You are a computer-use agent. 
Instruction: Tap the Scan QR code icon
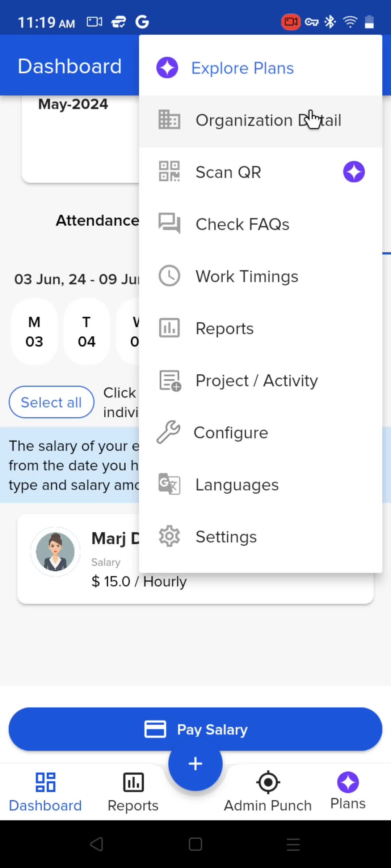(x=169, y=171)
